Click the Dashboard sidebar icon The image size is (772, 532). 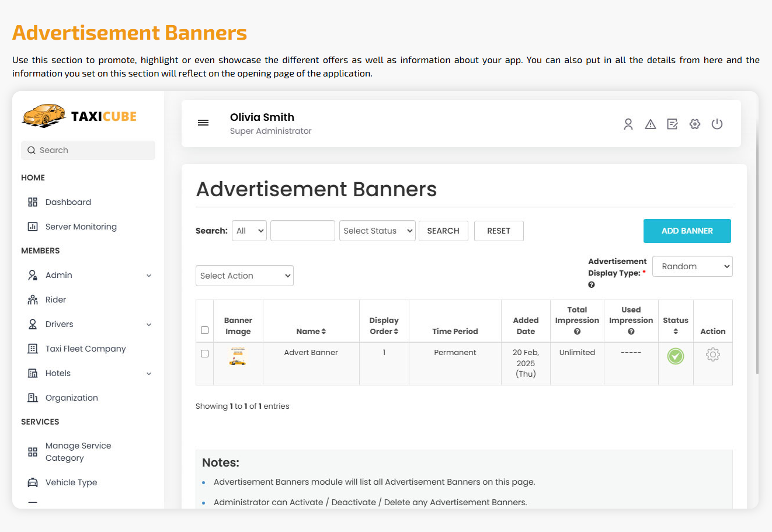tap(33, 202)
